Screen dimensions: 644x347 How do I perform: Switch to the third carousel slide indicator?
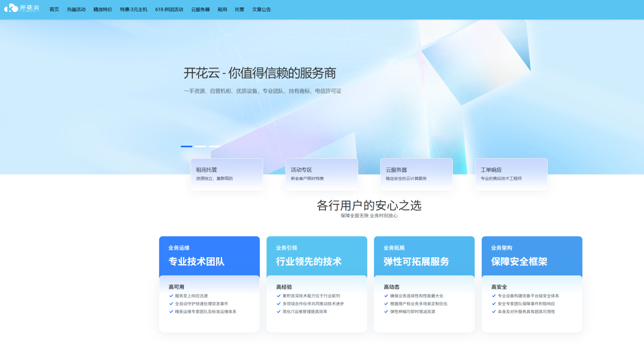pyautogui.click(x=214, y=146)
